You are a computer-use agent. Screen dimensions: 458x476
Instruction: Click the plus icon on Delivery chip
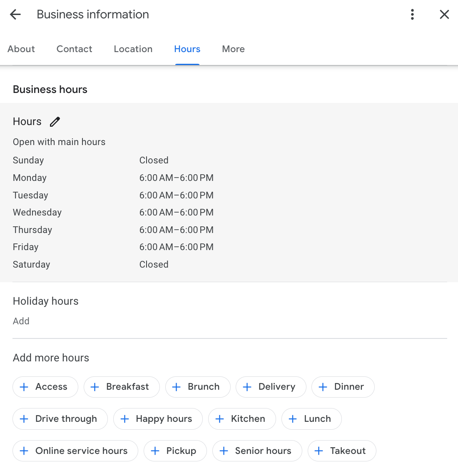click(x=247, y=387)
